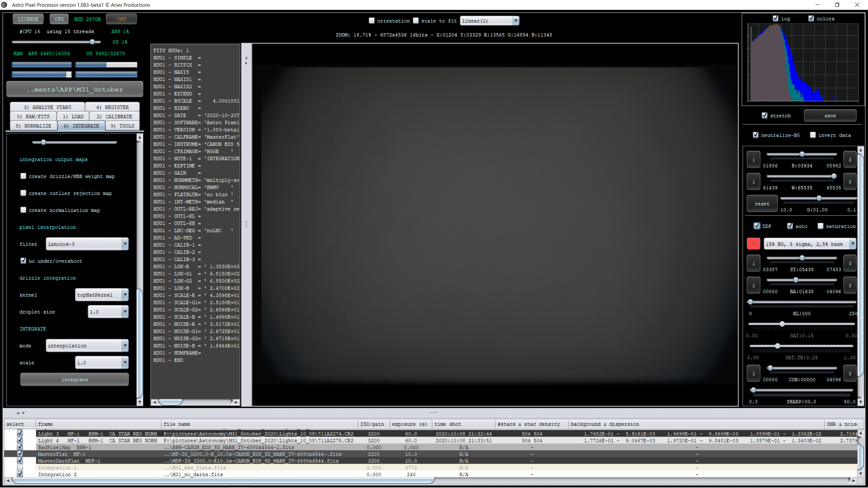Click the SAT:0.15 saturation slider handle
Viewport: 868px width, 488px height.
(x=782, y=324)
